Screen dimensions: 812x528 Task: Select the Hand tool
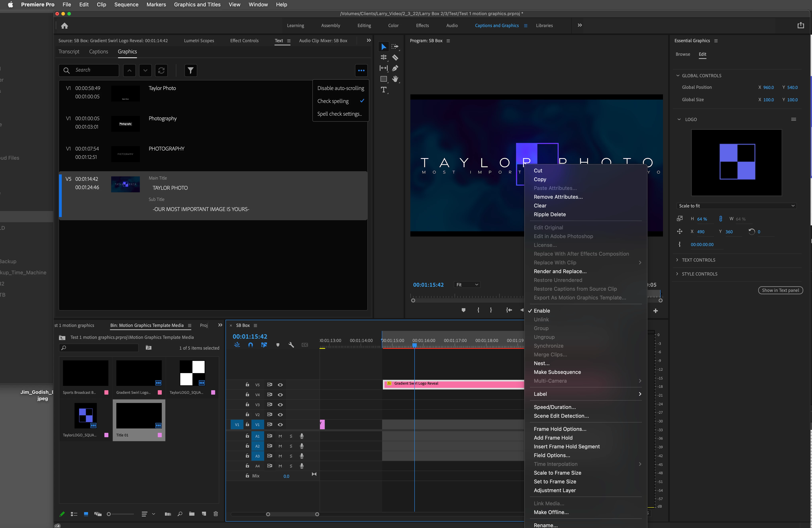(395, 79)
